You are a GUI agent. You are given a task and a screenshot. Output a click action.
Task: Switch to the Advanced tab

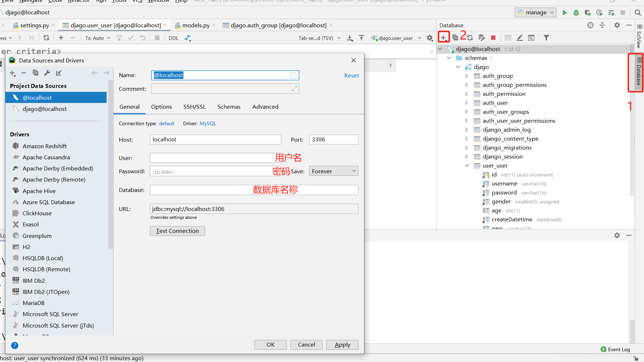(x=265, y=107)
